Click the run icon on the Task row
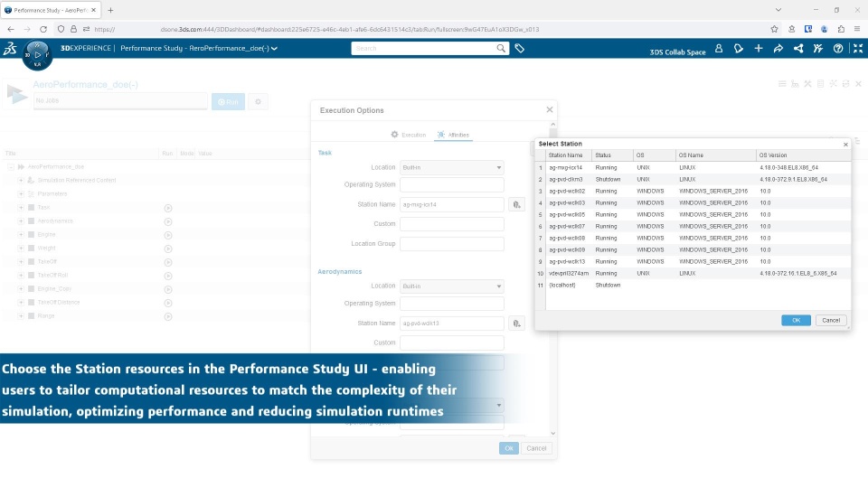 pos(168,208)
